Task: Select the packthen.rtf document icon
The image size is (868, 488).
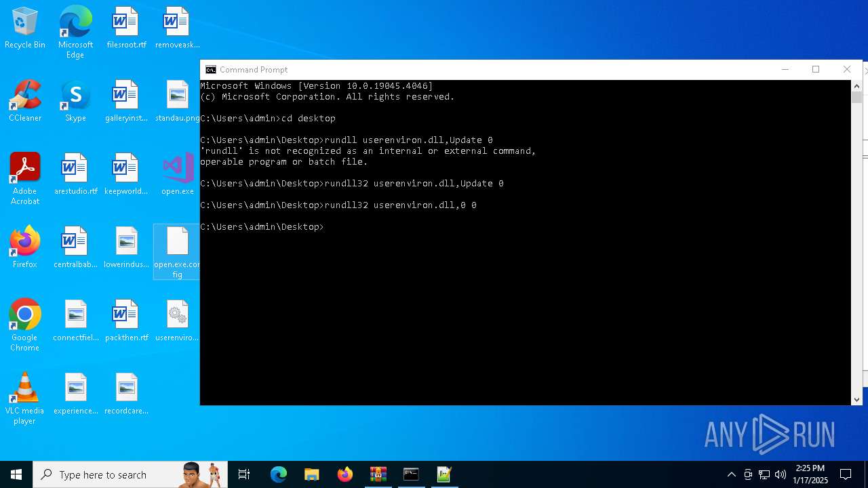Action: click(126, 321)
